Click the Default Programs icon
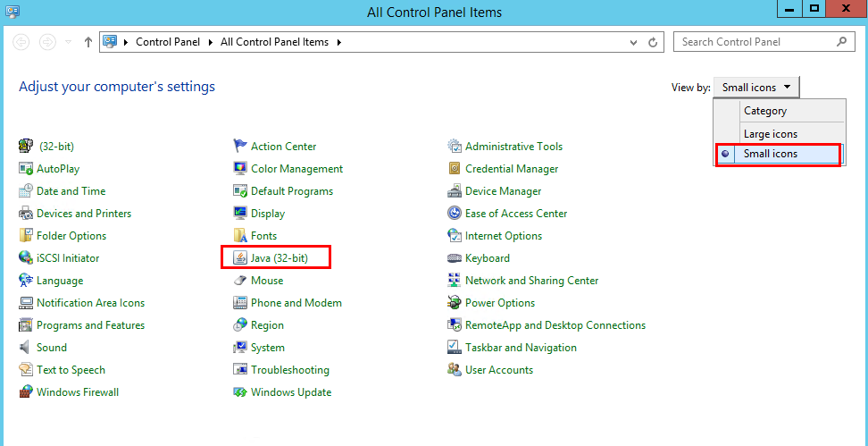This screenshot has width=868, height=446. click(x=240, y=191)
